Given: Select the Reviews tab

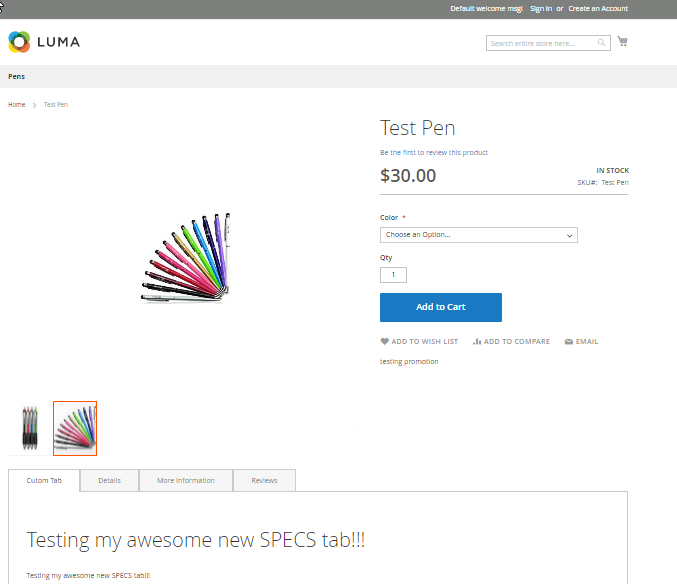Looking at the screenshot, I should 264,481.
